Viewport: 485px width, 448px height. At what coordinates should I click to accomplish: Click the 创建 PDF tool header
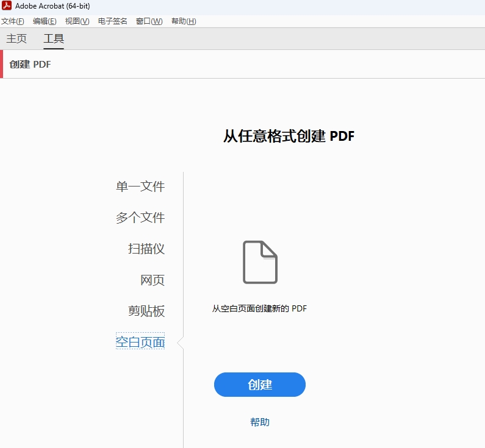(30, 64)
